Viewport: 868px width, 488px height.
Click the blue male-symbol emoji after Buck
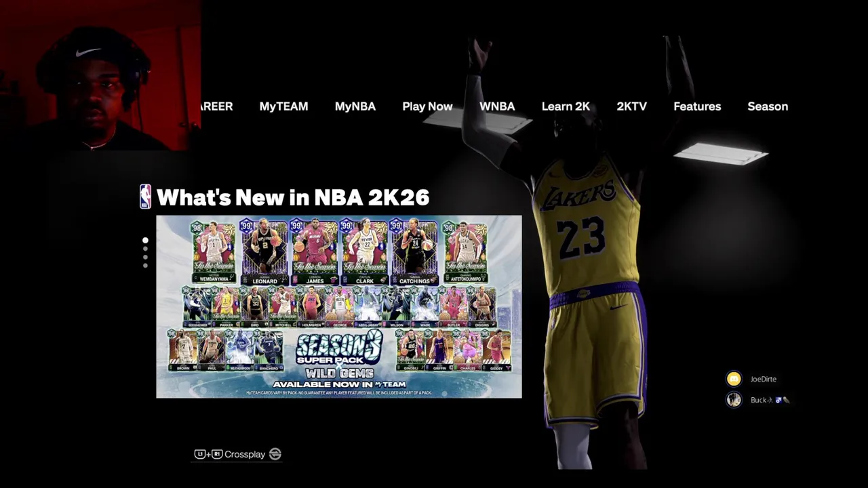779,400
